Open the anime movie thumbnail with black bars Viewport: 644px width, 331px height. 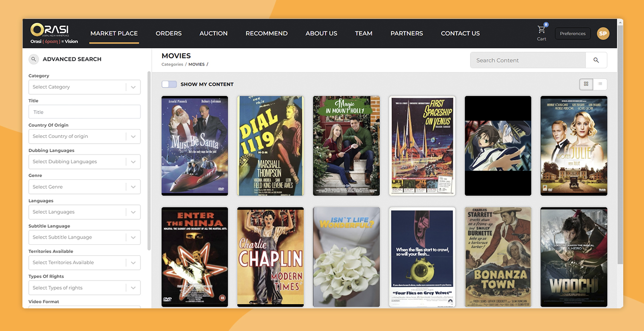pyautogui.click(x=498, y=146)
